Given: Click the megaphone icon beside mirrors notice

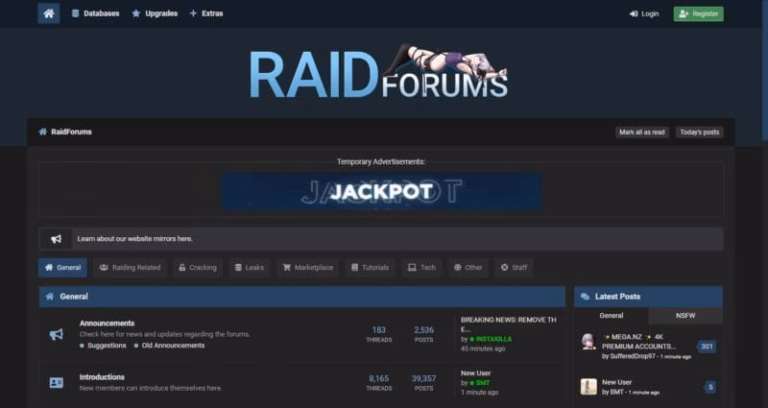Looking at the screenshot, I should click(x=56, y=239).
